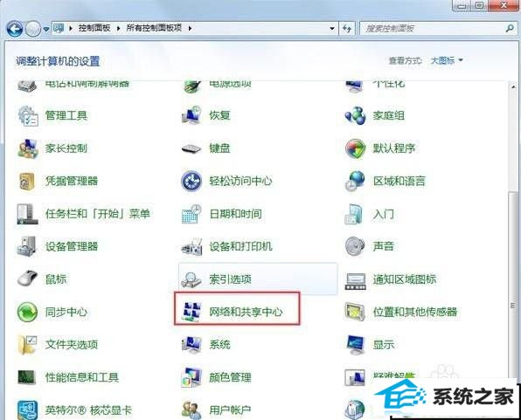Image resolution: width=521 pixels, height=420 pixels.
Task: Expand 查看方式 大图标 dropdown
Action: (446, 60)
